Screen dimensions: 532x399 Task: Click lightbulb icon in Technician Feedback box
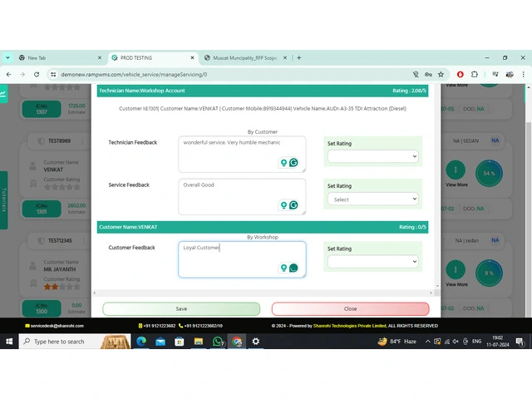coord(283,163)
